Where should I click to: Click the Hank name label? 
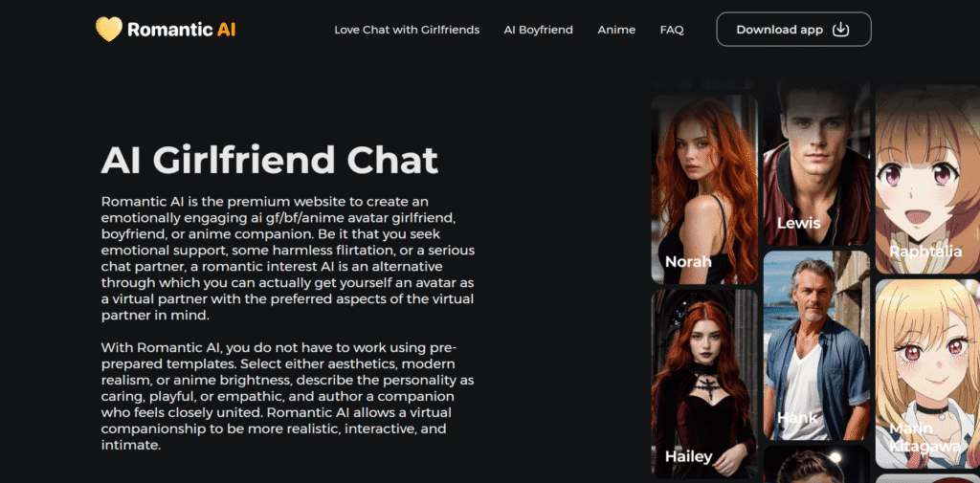[797, 417]
